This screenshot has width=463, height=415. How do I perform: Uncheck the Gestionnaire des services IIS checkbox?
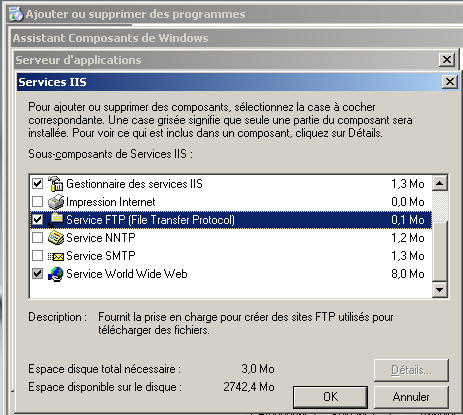37,183
